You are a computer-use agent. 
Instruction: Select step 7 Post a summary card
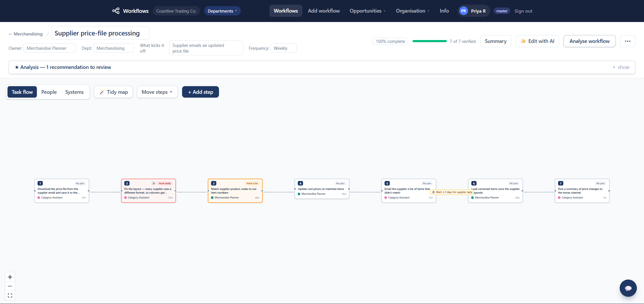582,191
